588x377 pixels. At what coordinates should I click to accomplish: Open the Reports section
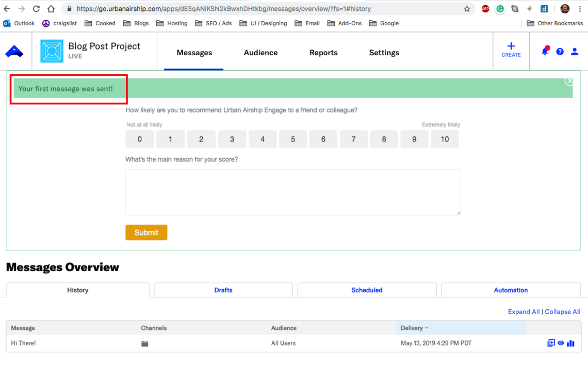coord(323,53)
